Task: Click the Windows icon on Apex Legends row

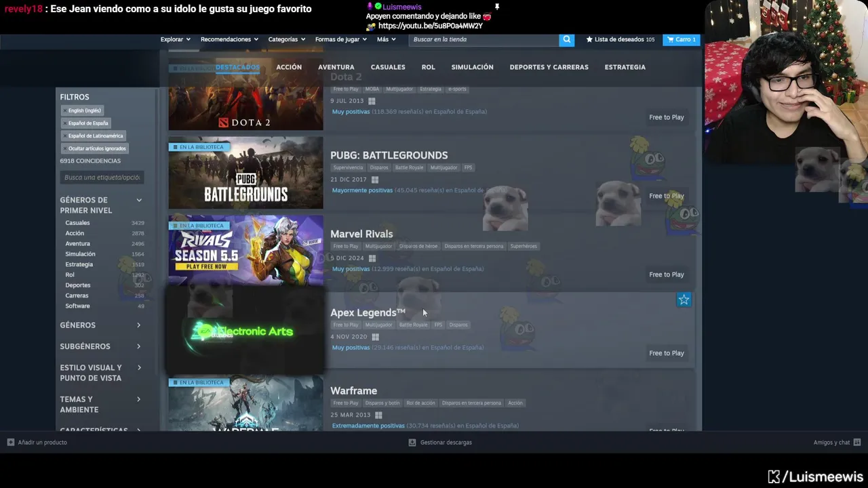Action: (x=375, y=337)
